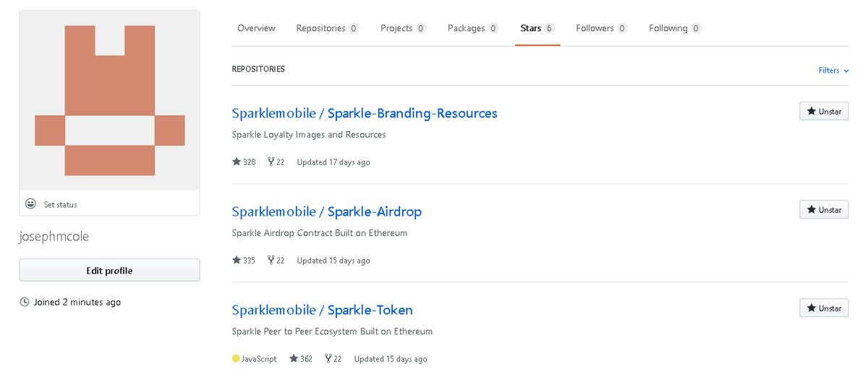Open fork count 22 for Sparkle-Airdrop
Viewport: 868px width, 375px height.
(x=276, y=261)
